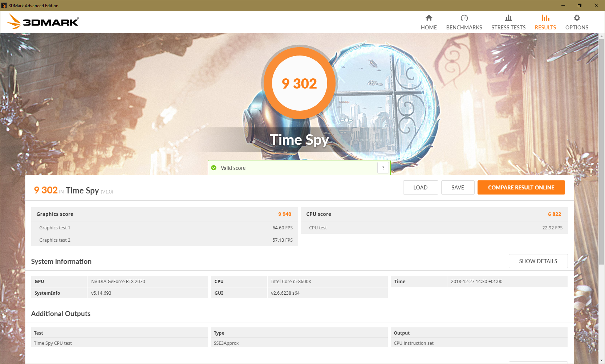Click the CPU score value 6 822

555,214
